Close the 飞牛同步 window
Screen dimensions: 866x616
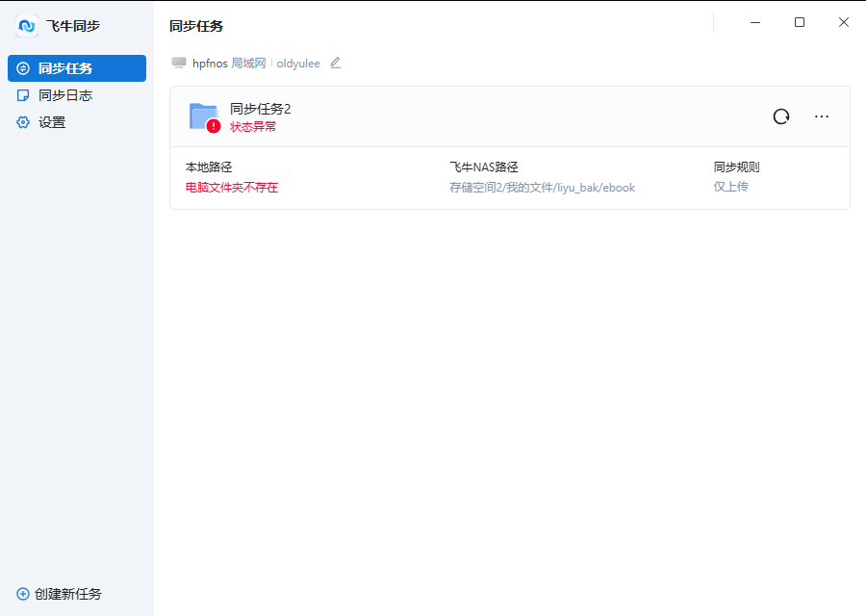click(x=843, y=22)
